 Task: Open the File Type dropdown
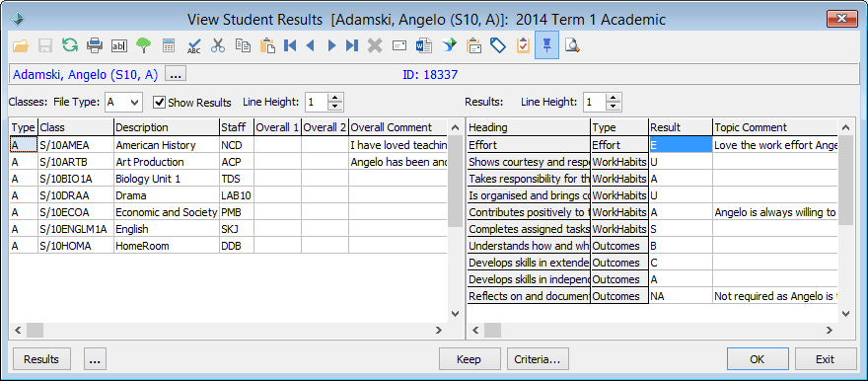(133, 102)
